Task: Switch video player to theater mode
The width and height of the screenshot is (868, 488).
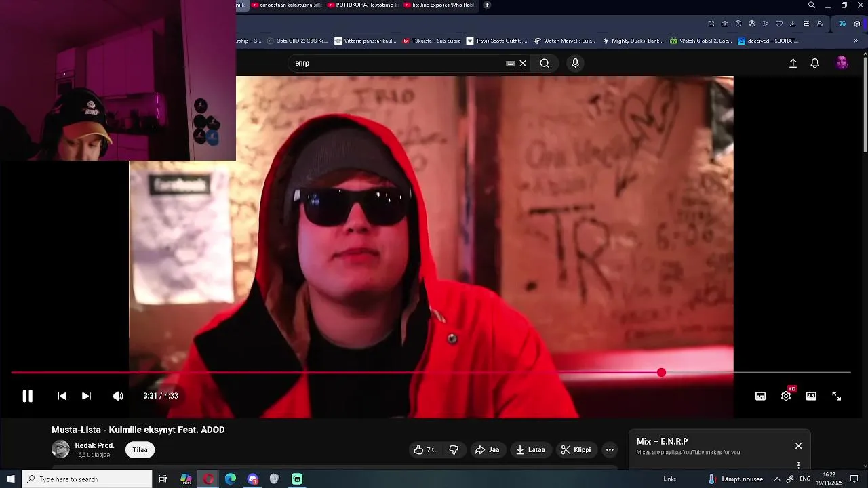Action: pos(811,396)
